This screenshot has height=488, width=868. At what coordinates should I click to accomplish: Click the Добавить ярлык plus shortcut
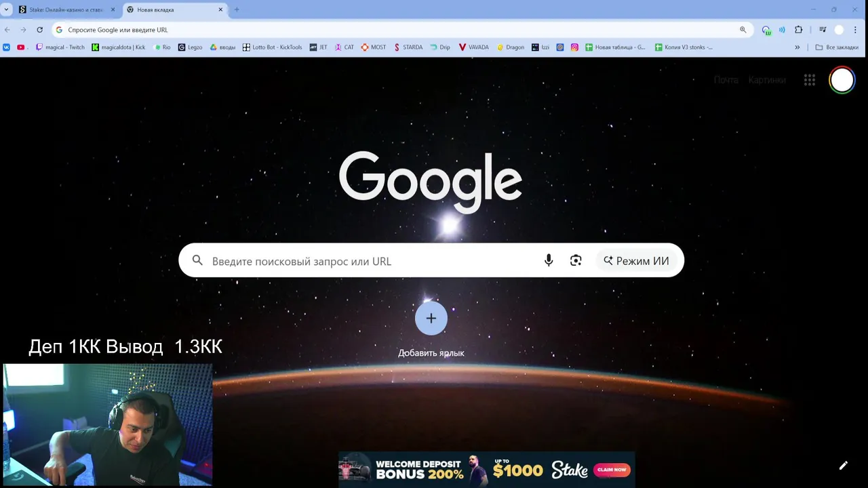pyautogui.click(x=431, y=319)
